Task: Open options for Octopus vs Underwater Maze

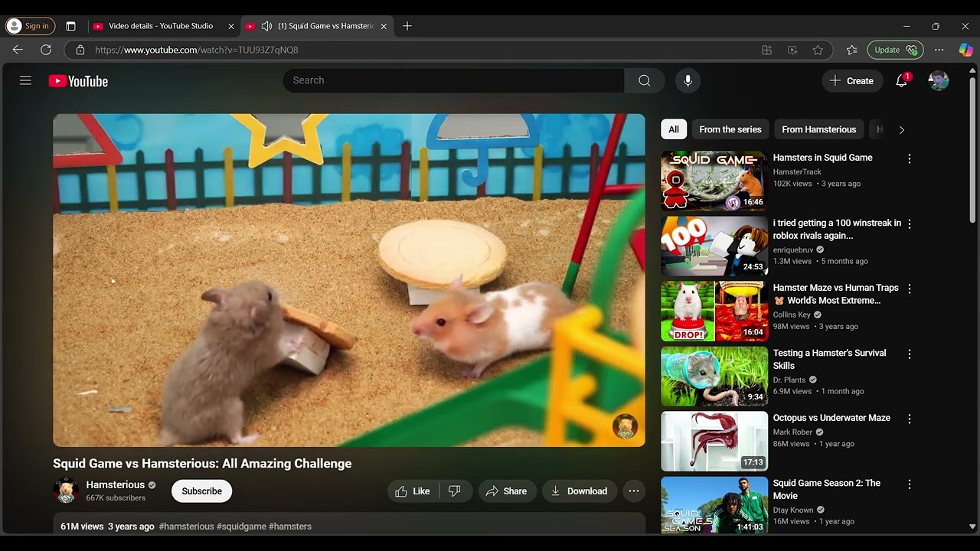Action: pyautogui.click(x=910, y=419)
